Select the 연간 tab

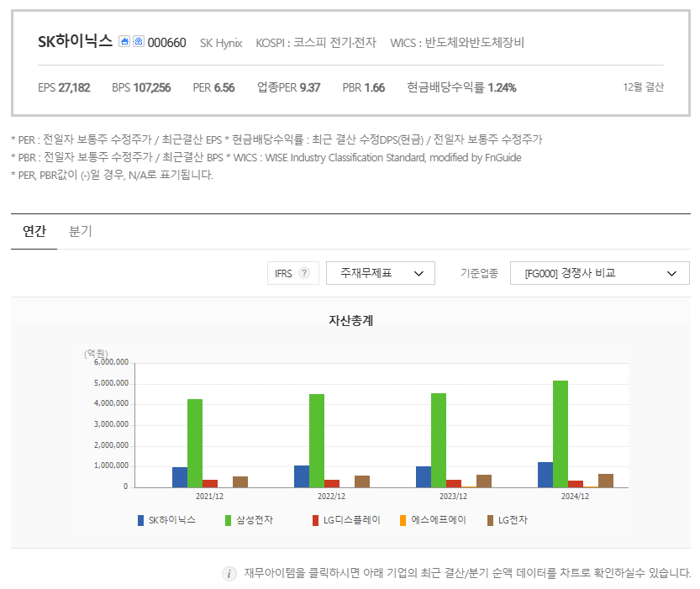coord(34,231)
